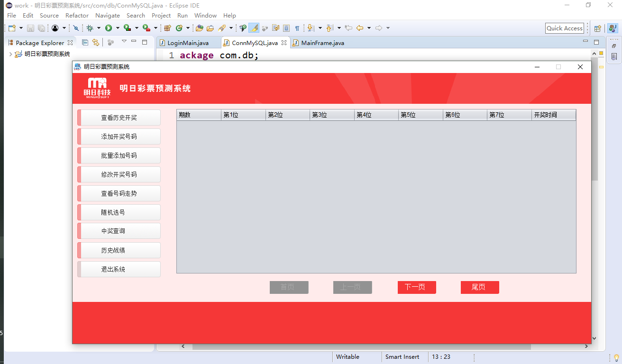Toggle Block Selection Mode icon
Viewport: 622px width, 364px height.
[286, 28]
